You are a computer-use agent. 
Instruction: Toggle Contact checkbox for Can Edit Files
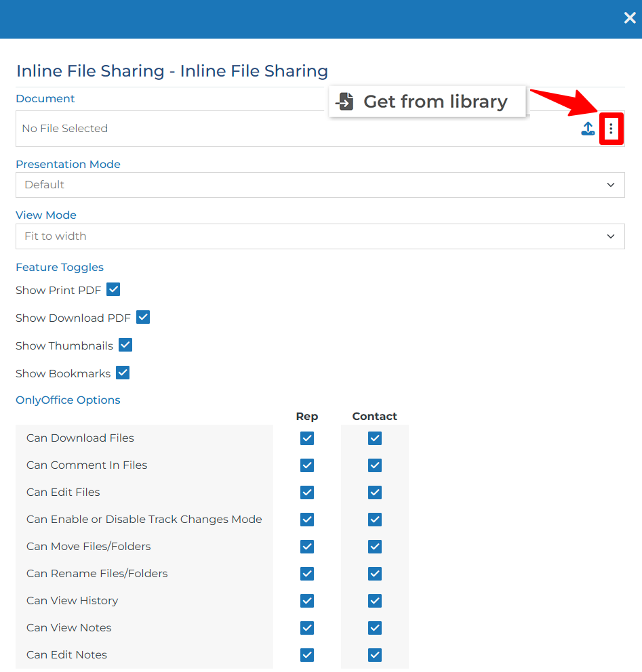pos(375,492)
